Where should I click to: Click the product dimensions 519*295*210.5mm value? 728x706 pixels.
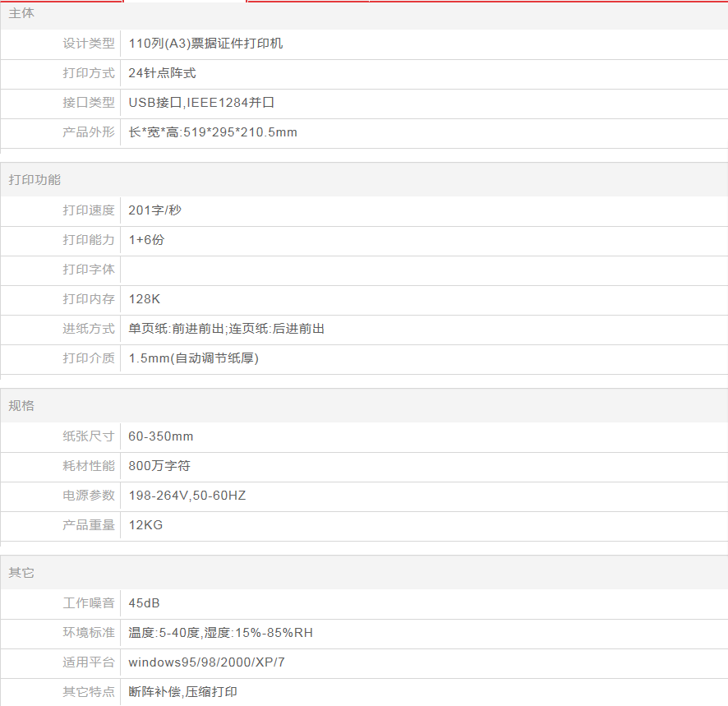point(213,132)
